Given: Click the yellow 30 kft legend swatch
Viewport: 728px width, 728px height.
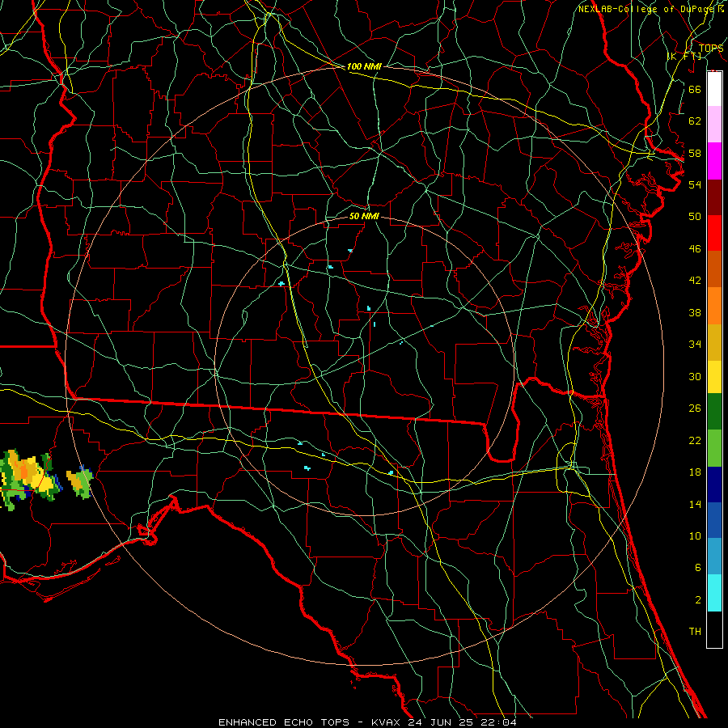Looking at the screenshot, I should (714, 377).
